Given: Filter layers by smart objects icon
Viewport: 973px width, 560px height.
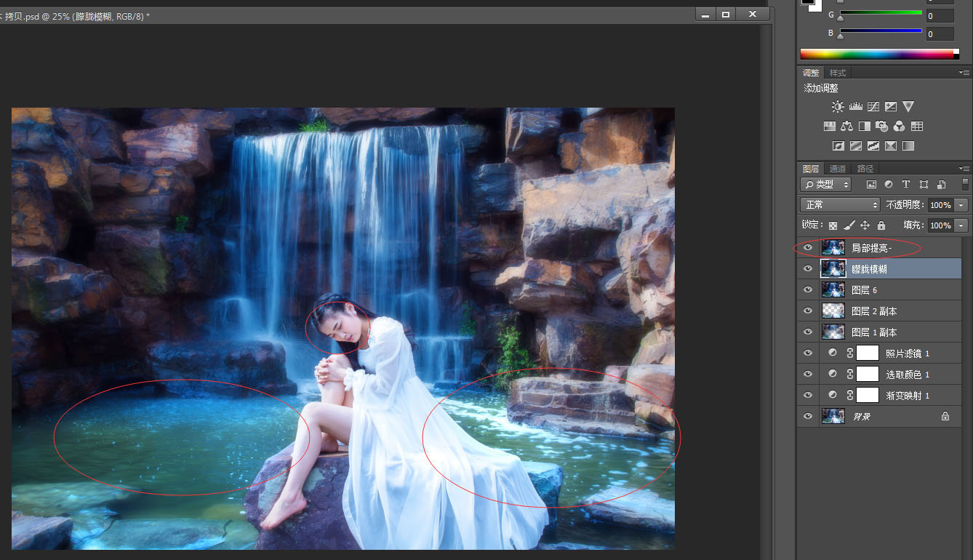Looking at the screenshot, I should point(941,185).
